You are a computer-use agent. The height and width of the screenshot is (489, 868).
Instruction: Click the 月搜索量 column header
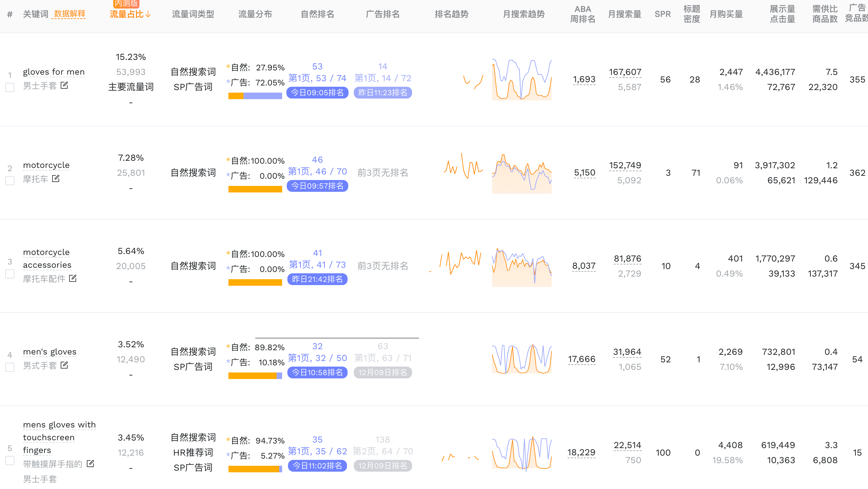[x=624, y=14]
